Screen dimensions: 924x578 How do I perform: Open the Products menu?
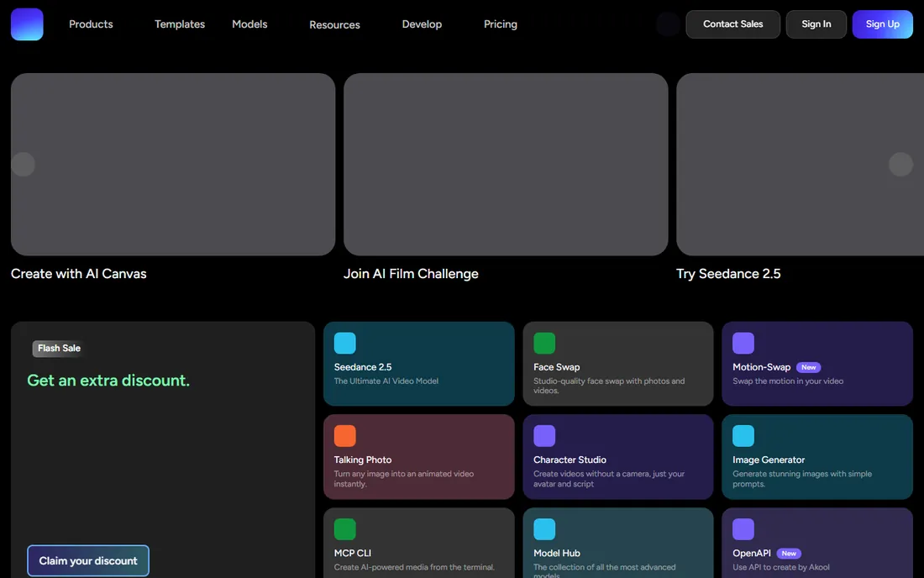click(x=91, y=24)
